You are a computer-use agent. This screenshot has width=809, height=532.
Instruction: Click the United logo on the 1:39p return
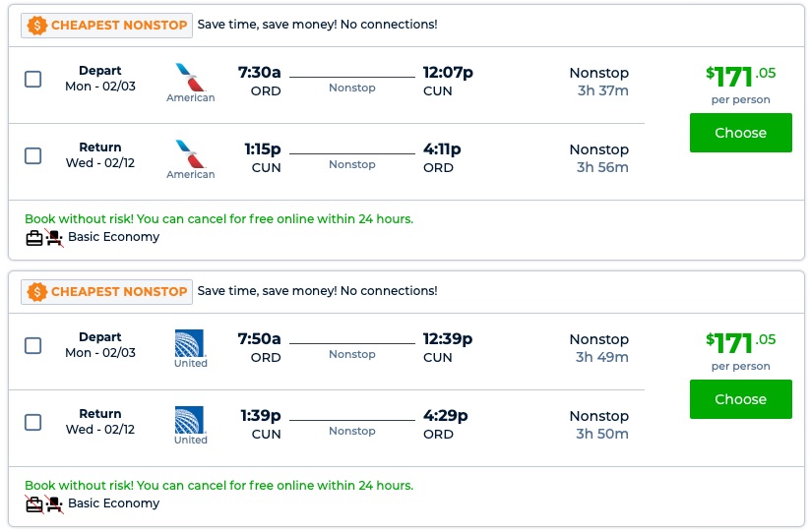(x=189, y=420)
